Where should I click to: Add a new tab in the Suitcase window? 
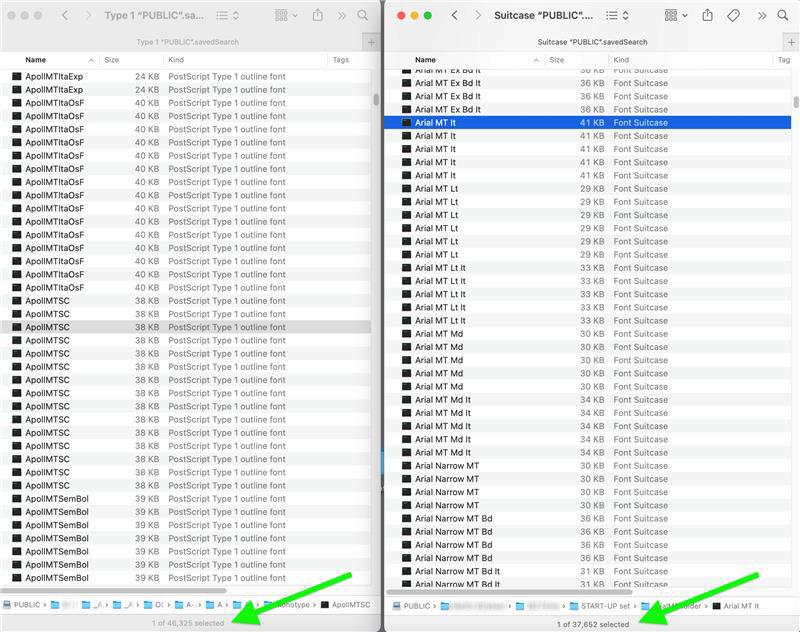point(790,42)
